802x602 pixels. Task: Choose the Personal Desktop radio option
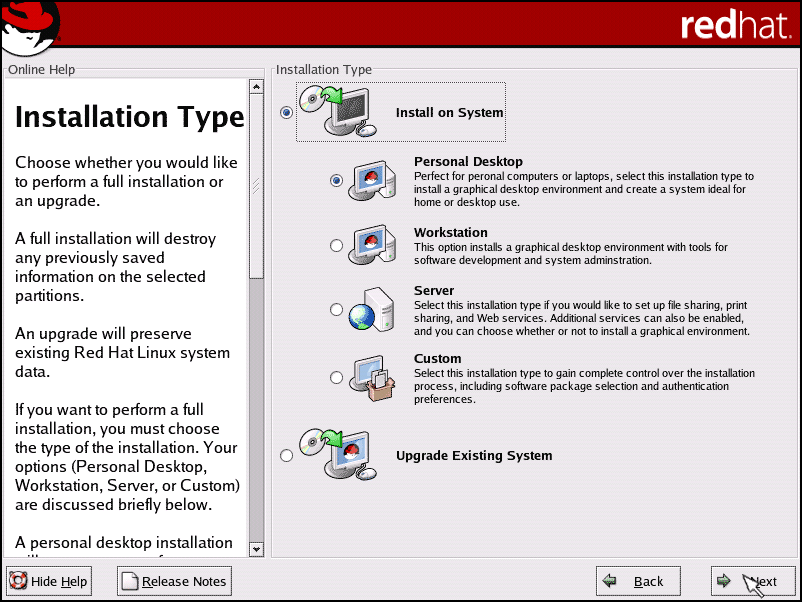click(x=336, y=181)
